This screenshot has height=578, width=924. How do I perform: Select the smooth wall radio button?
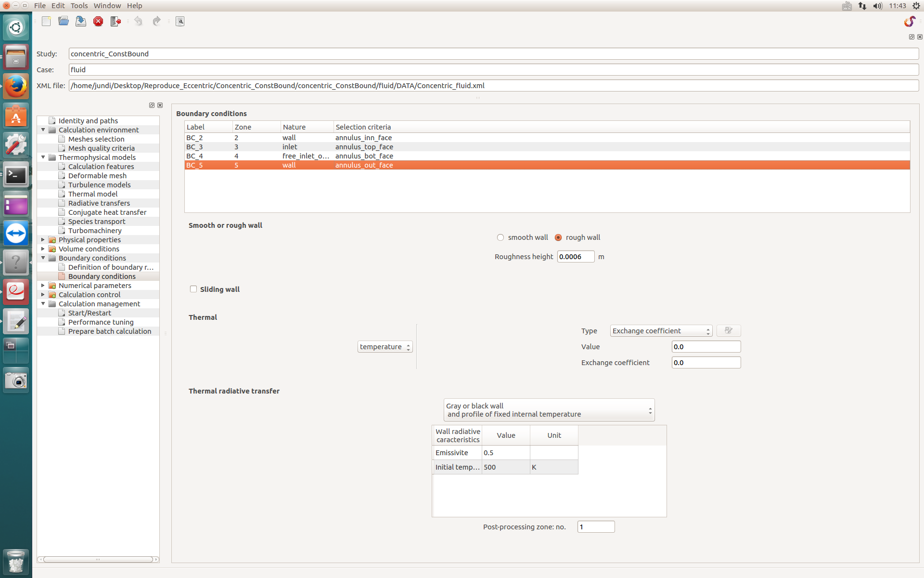(500, 237)
